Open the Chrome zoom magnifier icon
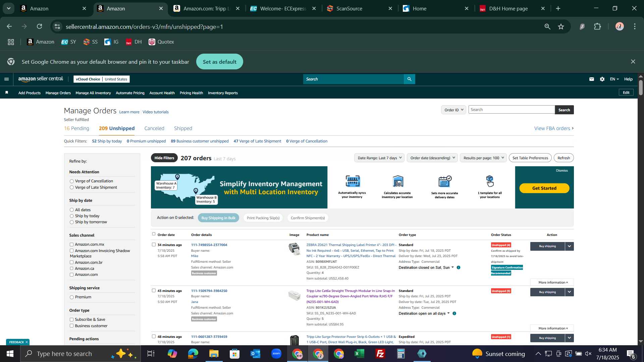Image resolution: width=644 pixels, height=362 pixels. [x=547, y=26]
